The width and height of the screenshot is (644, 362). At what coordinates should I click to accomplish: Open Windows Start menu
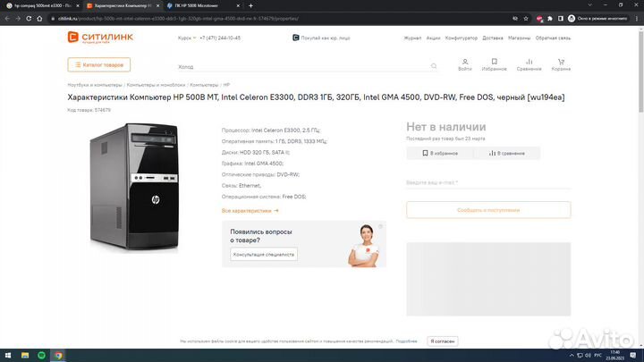click(8, 355)
